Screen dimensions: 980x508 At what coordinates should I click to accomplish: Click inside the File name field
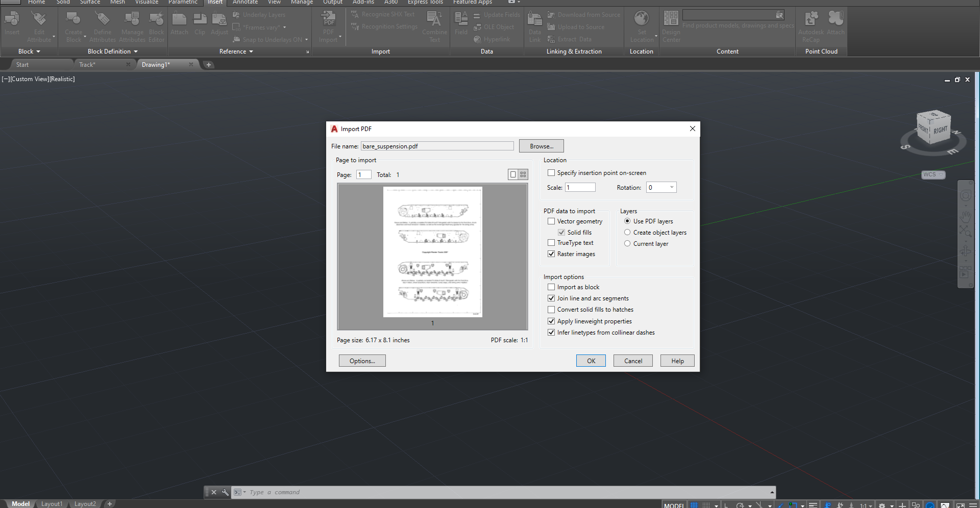click(x=437, y=146)
